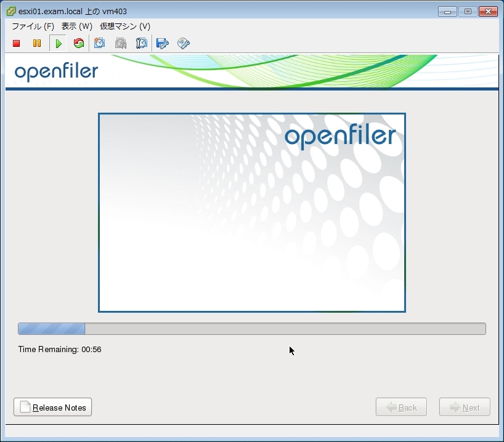Click the vSphere icon in title bar
The height and width of the screenshot is (442, 504).
pyautogui.click(x=11, y=11)
